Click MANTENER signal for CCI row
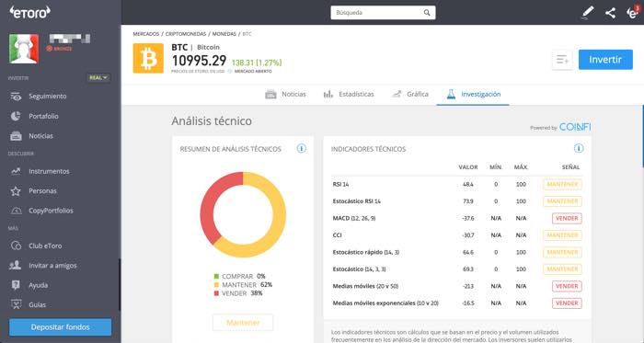 click(x=562, y=235)
